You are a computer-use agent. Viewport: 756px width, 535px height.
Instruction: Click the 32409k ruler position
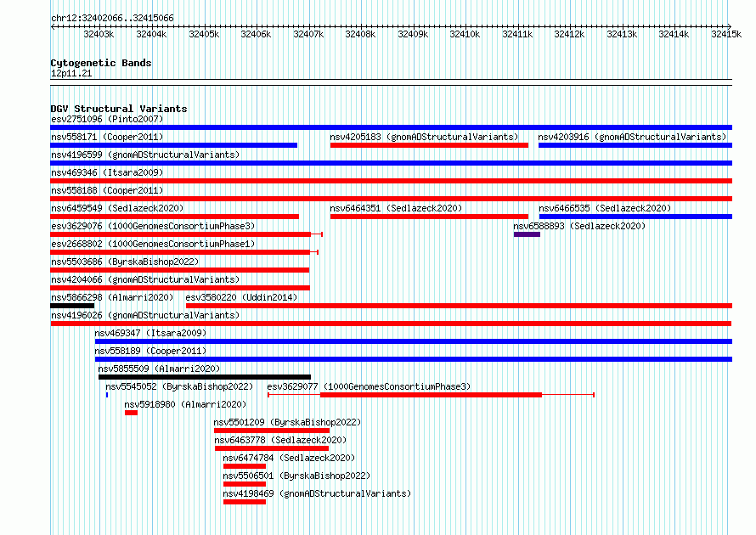pos(413,34)
